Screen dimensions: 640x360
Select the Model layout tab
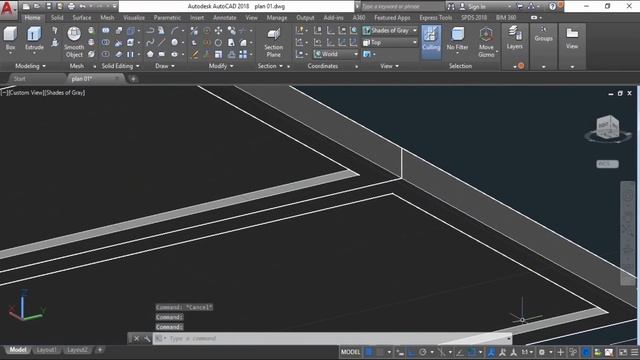tap(18, 350)
